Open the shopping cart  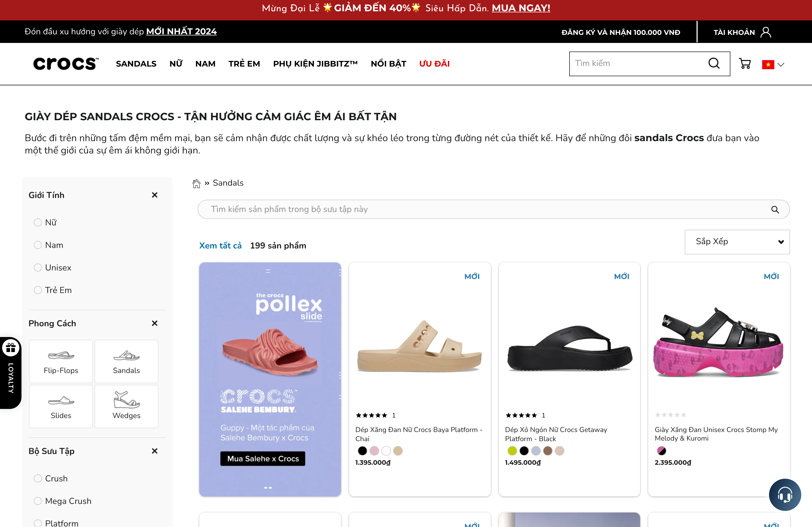point(745,63)
